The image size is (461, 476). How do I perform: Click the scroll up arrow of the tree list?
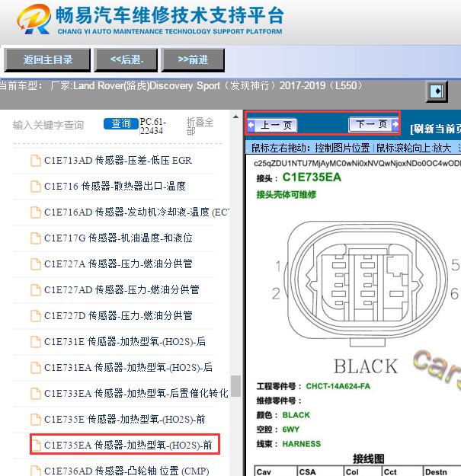pos(235,117)
